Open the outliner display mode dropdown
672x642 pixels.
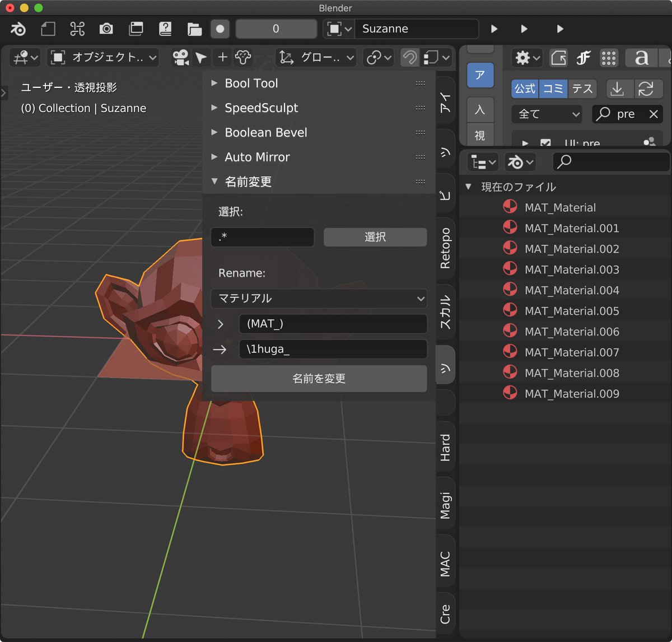point(482,162)
